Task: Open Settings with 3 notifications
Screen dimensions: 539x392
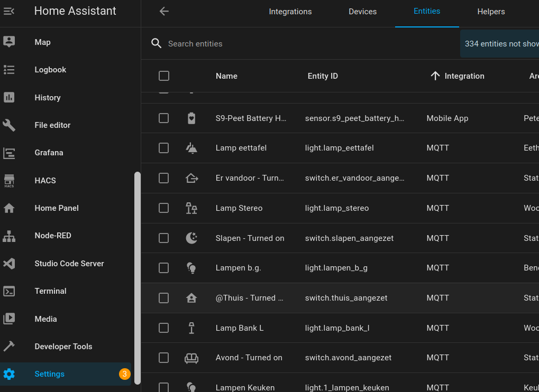Action: click(x=50, y=374)
